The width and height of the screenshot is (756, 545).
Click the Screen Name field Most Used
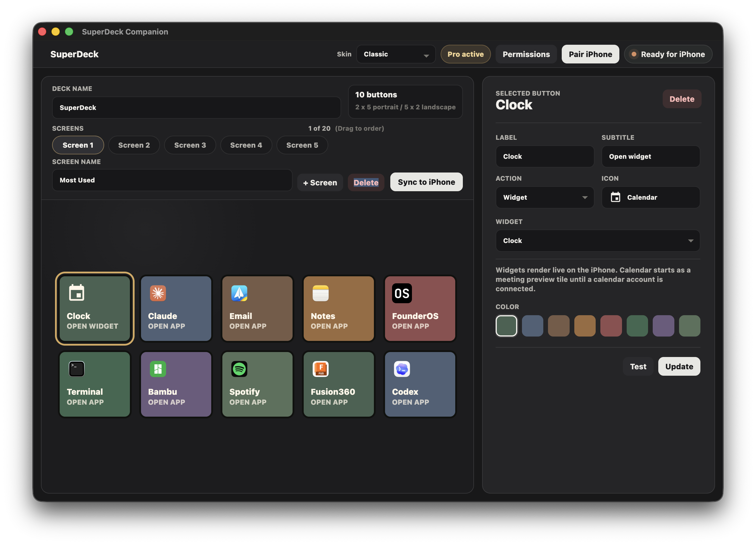(172, 180)
